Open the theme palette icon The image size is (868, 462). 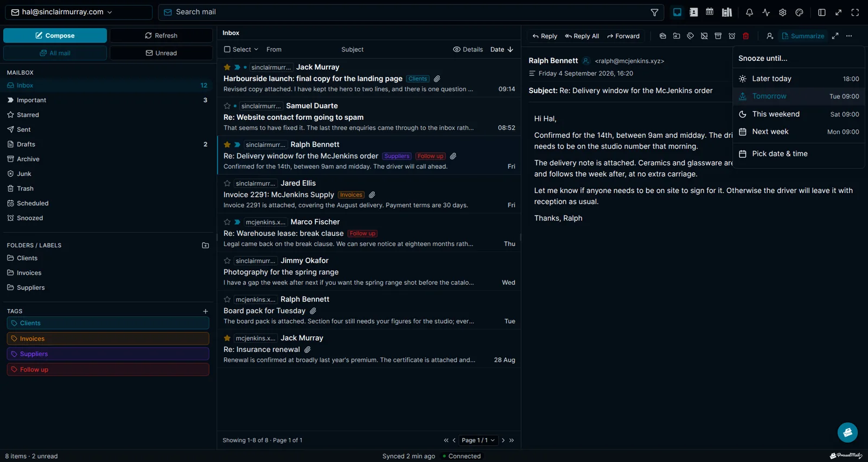[799, 12]
